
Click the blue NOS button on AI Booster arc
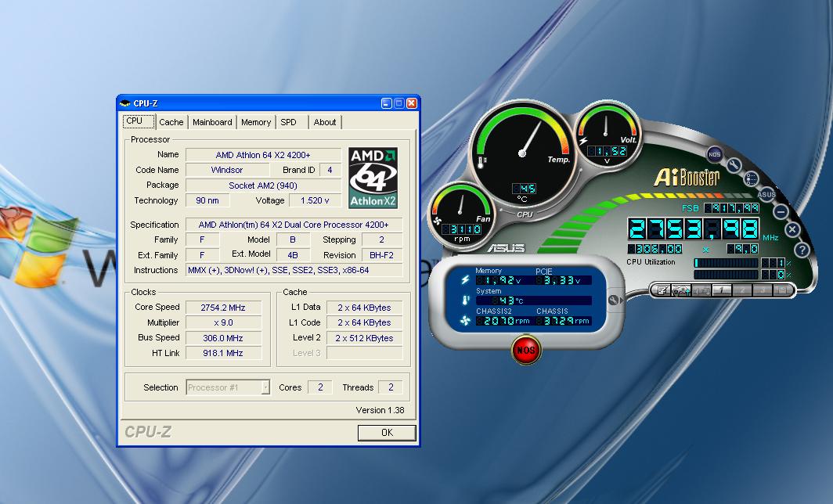[715, 154]
